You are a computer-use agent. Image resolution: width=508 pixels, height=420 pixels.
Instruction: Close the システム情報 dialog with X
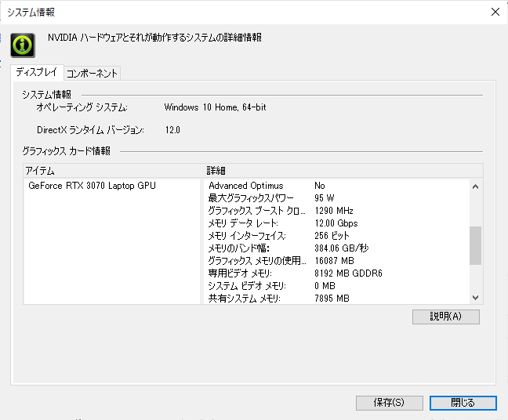495,12
